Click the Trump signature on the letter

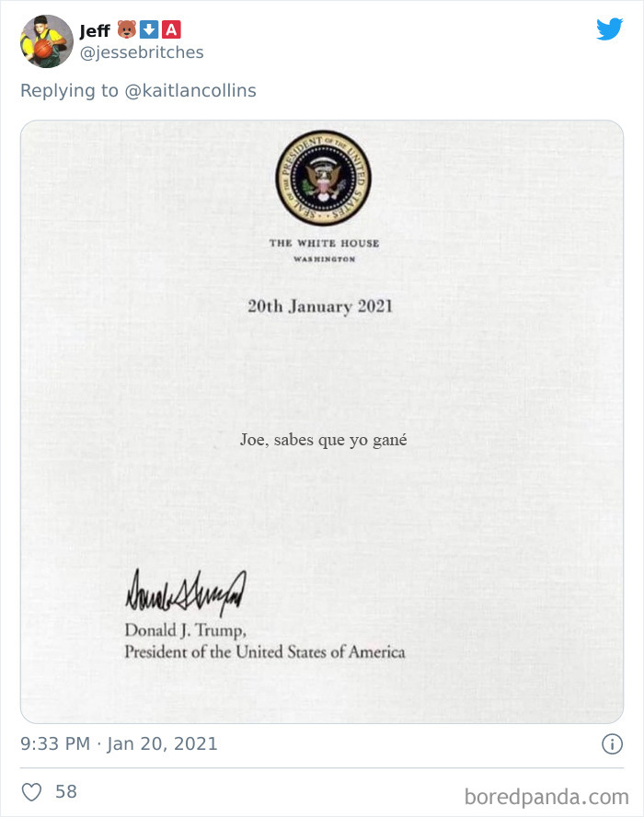click(x=186, y=593)
